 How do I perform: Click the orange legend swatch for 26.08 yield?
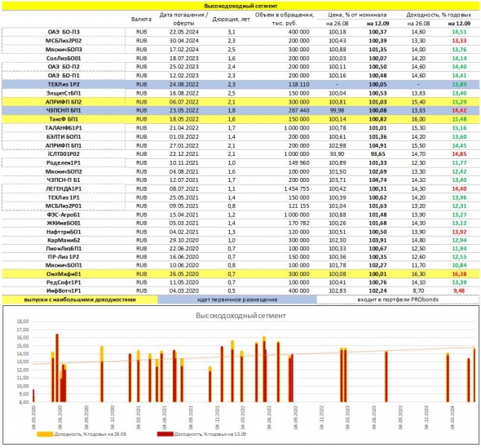tap(45, 434)
